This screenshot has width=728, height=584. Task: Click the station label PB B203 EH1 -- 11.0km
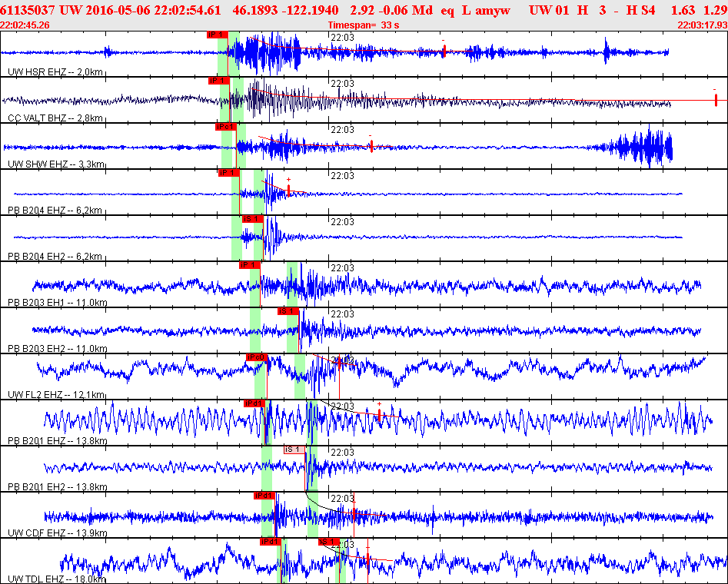(x=58, y=303)
